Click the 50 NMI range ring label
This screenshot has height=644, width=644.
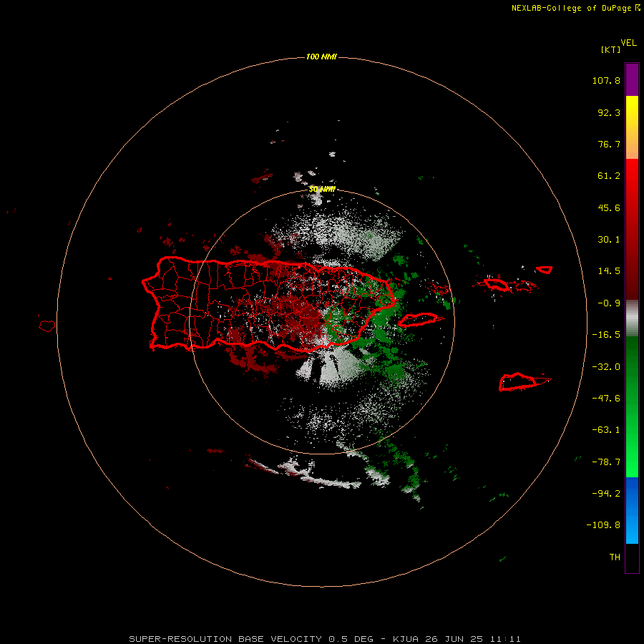point(322,190)
